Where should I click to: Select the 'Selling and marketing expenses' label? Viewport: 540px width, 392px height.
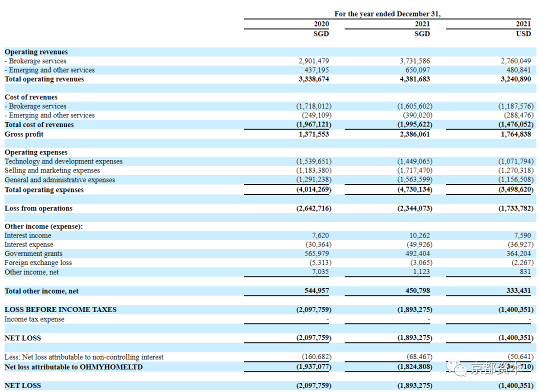tap(52, 170)
